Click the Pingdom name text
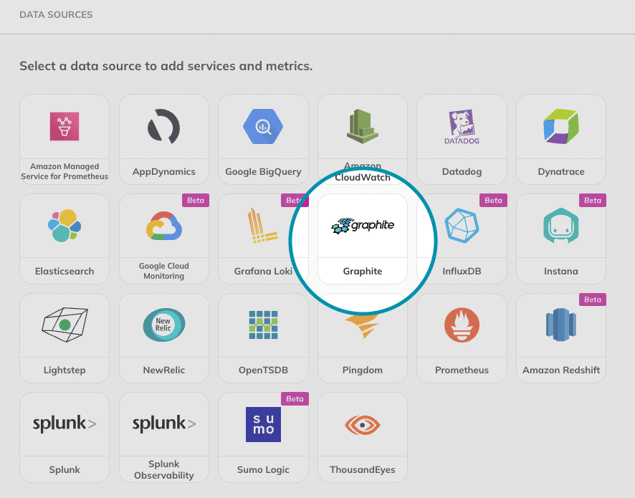Image resolution: width=635 pixels, height=498 pixels. click(362, 370)
